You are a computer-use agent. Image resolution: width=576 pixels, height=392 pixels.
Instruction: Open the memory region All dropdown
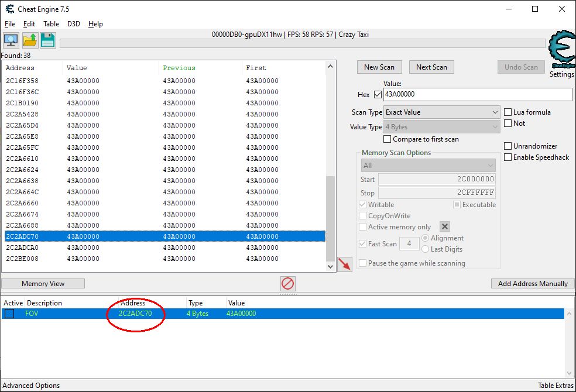(x=428, y=166)
